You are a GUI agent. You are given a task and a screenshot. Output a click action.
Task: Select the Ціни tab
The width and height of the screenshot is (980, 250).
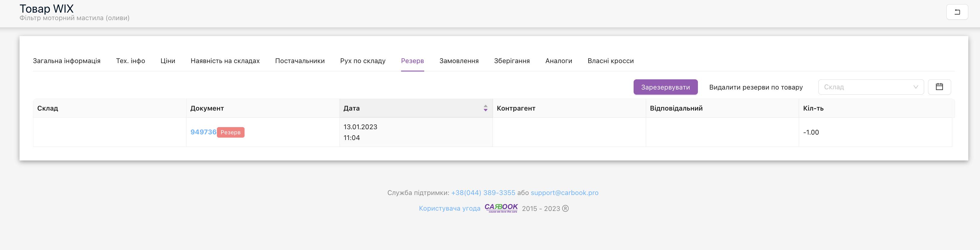168,61
